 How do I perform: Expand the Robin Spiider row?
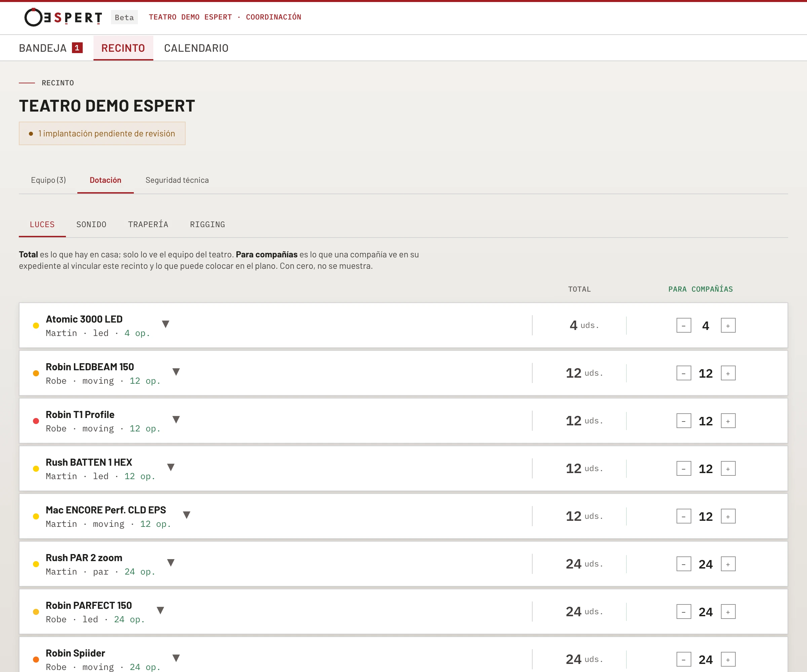[x=176, y=658]
